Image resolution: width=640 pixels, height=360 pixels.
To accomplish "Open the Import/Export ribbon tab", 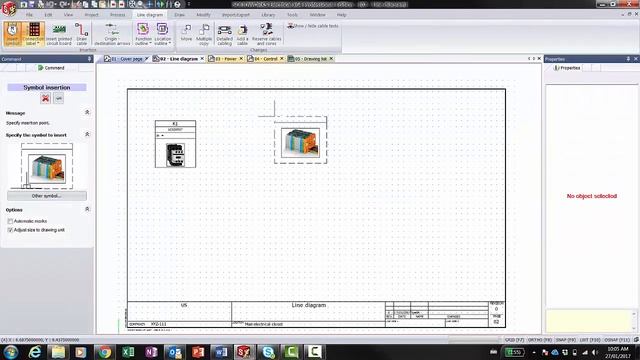I will (x=236, y=15).
